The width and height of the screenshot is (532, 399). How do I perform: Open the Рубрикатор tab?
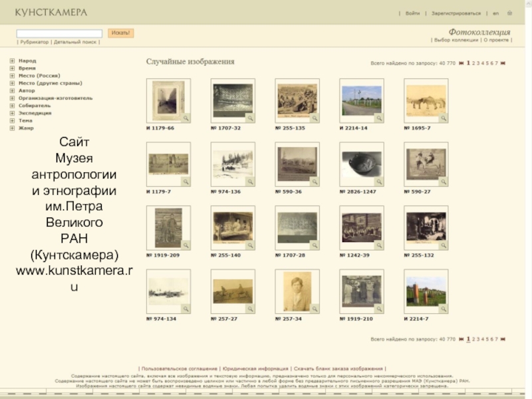pos(34,42)
